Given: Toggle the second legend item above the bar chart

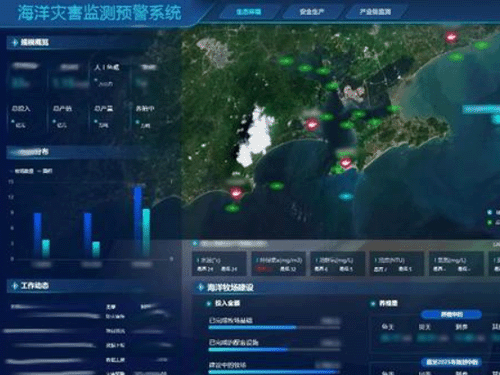Looking at the screenshot, I should click(45, 171).
